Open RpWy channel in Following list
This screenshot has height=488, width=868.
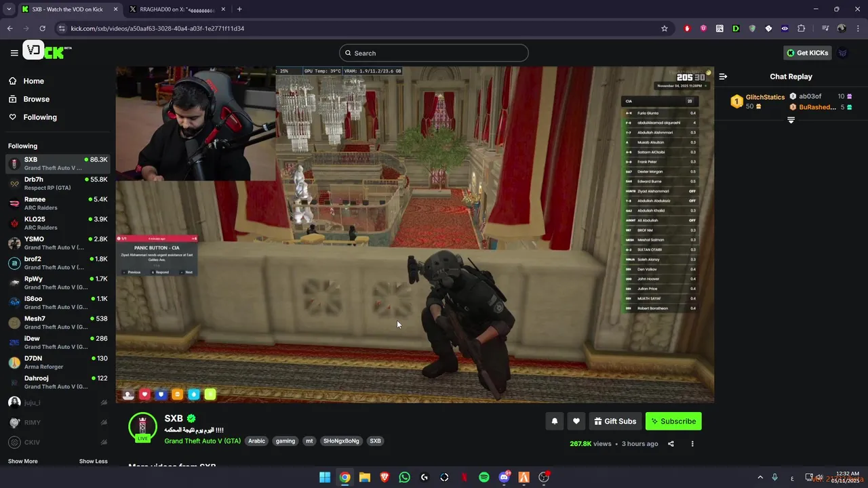tap(58, 283)
